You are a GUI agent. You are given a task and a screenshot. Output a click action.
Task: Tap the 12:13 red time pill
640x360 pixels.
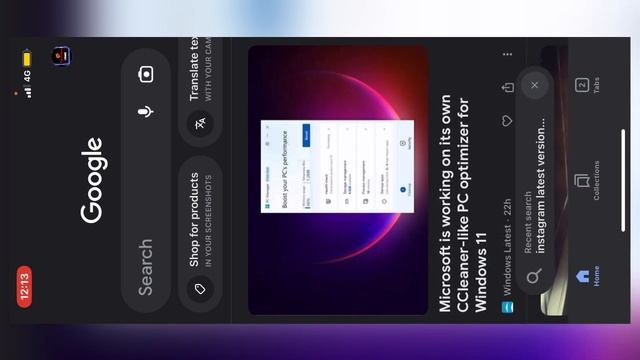(x=24, y=287)
